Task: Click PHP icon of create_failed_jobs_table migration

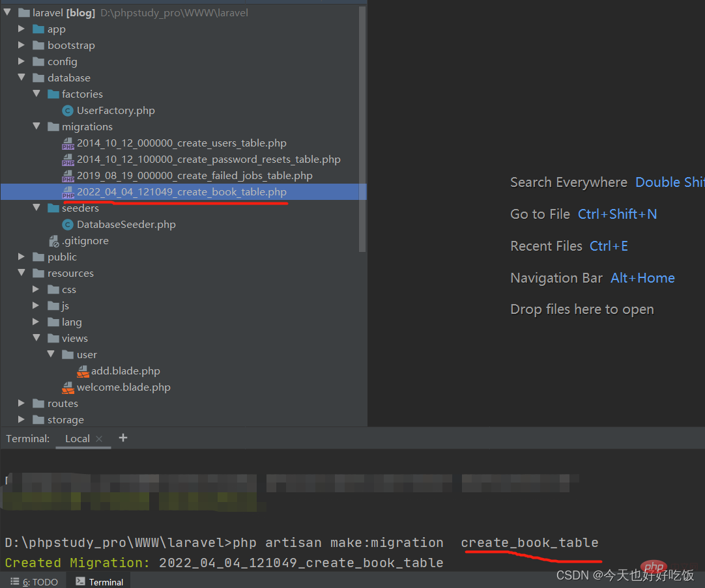Action: click(68, 176)
